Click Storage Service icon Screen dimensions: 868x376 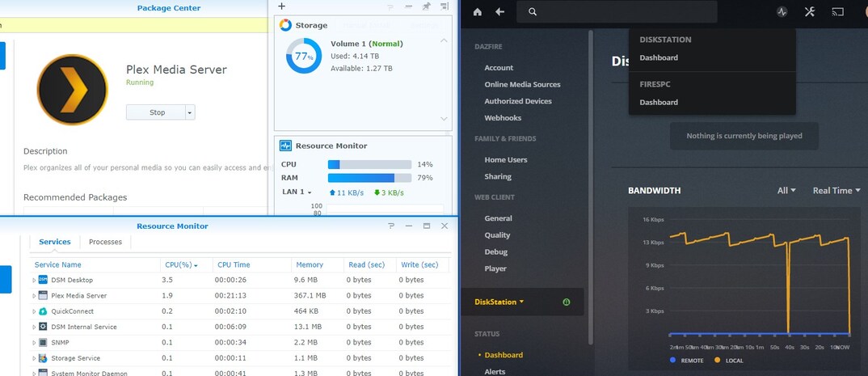(43, 357)
